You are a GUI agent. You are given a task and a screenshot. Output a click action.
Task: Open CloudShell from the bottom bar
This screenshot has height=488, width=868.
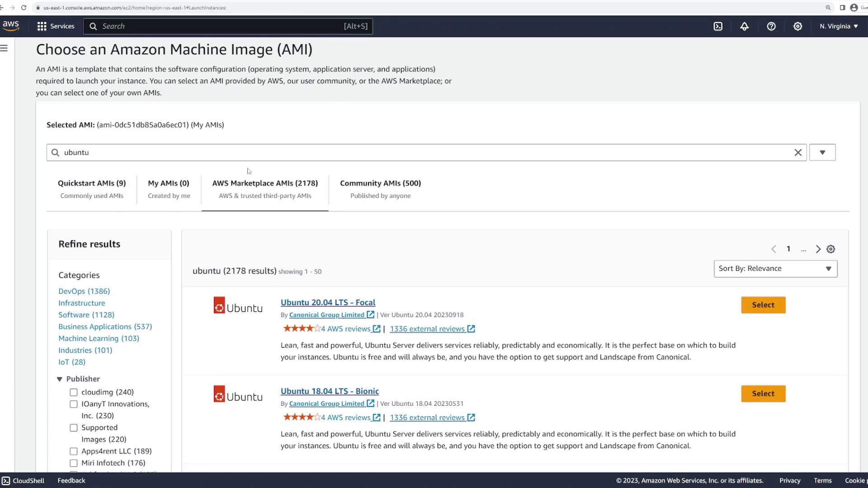pos(23,480)
